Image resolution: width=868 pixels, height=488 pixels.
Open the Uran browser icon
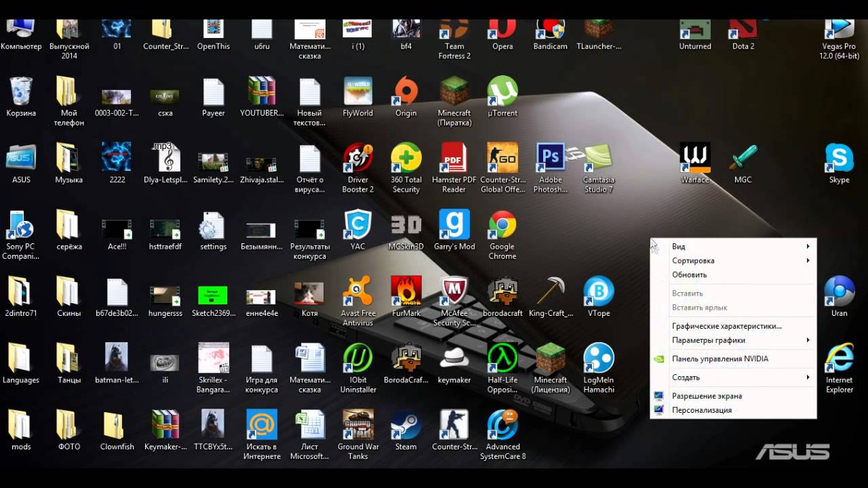tap(840, 296)
